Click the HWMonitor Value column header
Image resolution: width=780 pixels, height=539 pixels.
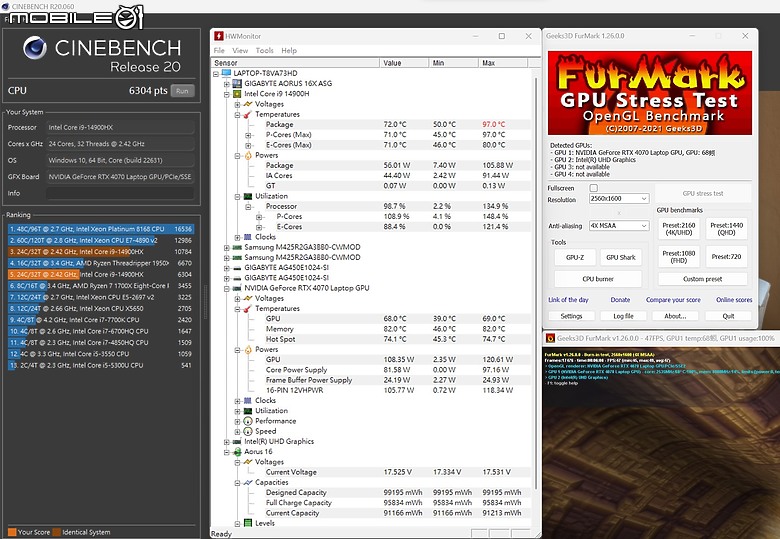pos(404,63)
